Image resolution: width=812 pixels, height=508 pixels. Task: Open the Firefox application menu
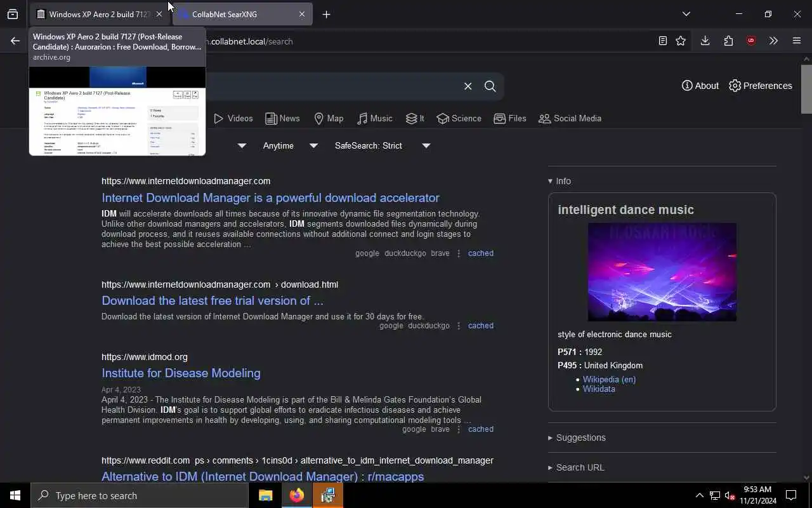pos(797,41)
